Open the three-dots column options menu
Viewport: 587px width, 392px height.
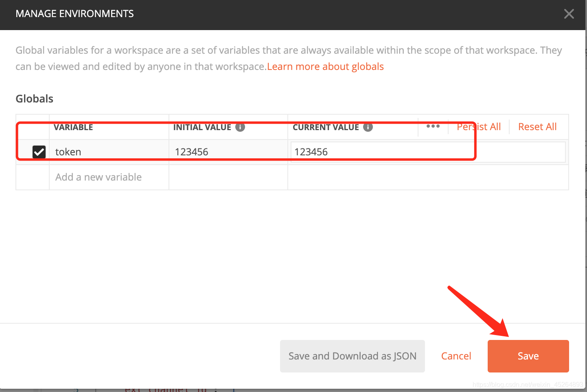(x=433, y=126)
